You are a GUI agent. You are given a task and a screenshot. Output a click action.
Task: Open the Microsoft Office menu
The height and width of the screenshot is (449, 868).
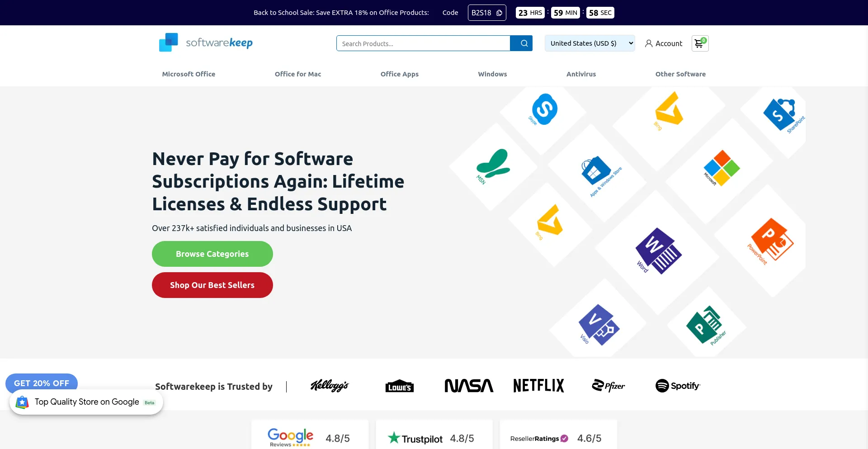click(189, 74)
